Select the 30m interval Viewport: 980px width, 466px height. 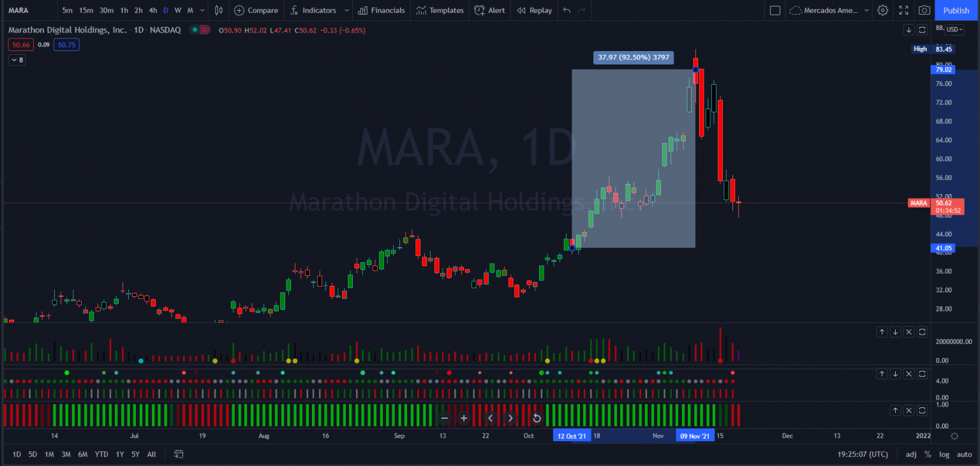[107, 10]
